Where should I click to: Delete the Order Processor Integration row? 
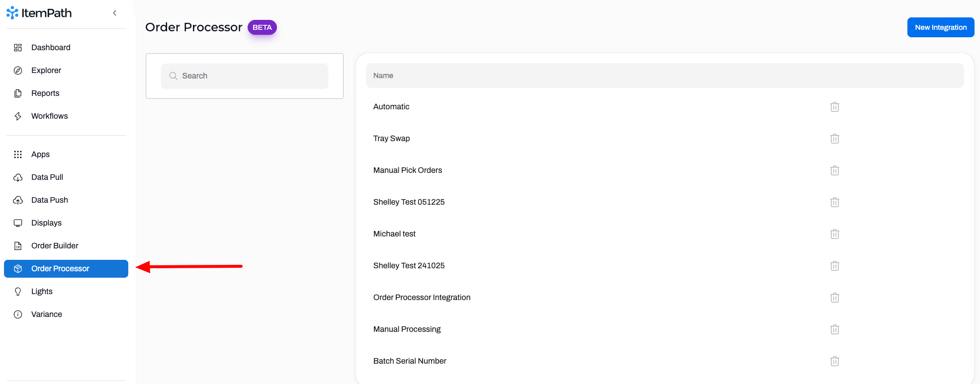(835, 298)
